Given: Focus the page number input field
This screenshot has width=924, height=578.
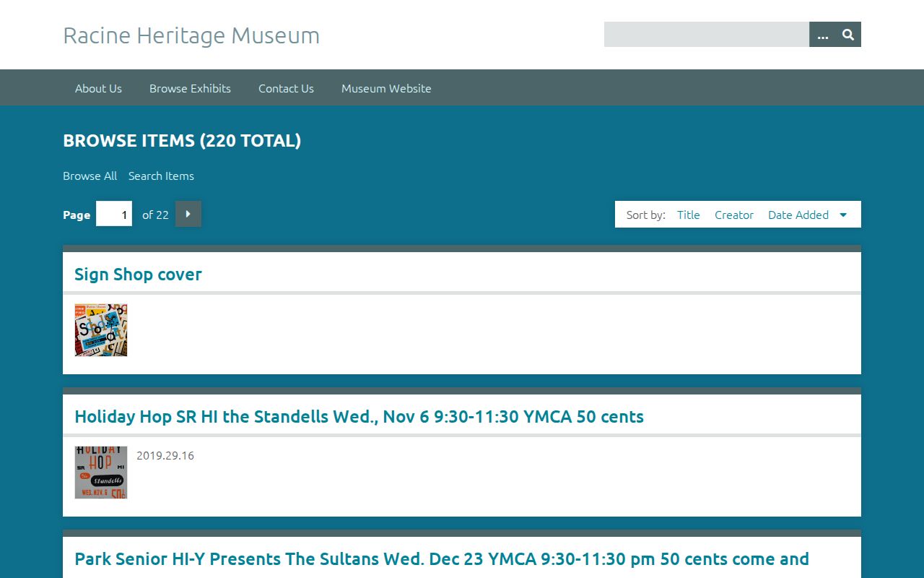Looking at the screenshot, I should [114, 214].
